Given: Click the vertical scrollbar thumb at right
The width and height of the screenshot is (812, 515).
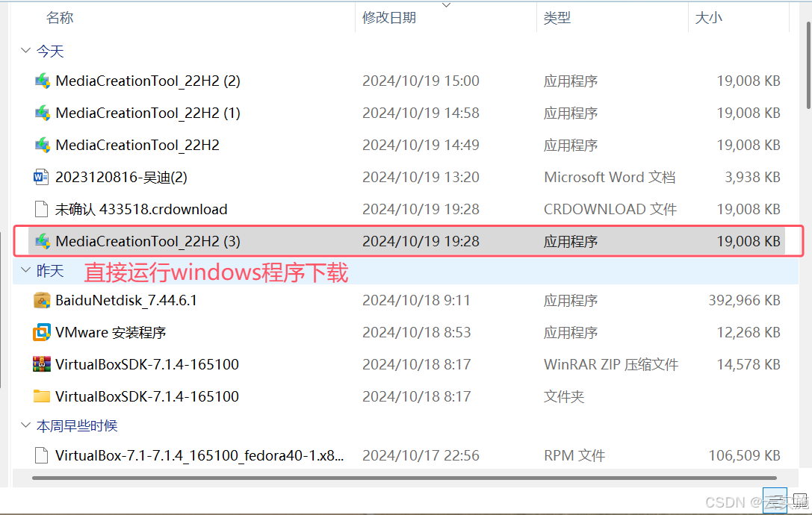Looking at the screenshot, I should 808,65.
